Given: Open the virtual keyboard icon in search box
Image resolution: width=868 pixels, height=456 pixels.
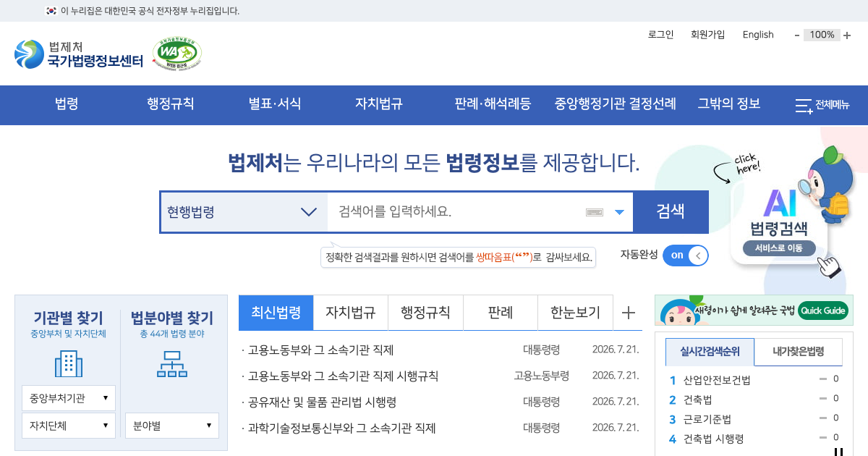Looking at the screenshot, I should point(595,212).
